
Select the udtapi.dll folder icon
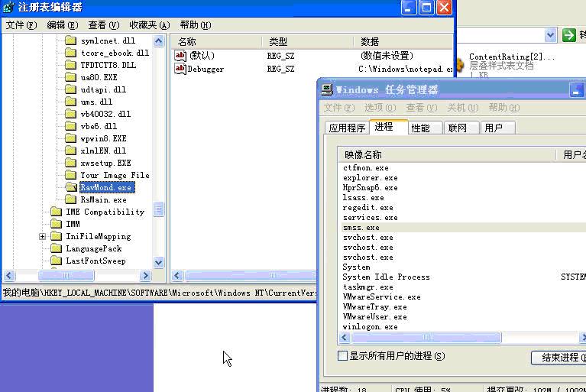point(70,89)
